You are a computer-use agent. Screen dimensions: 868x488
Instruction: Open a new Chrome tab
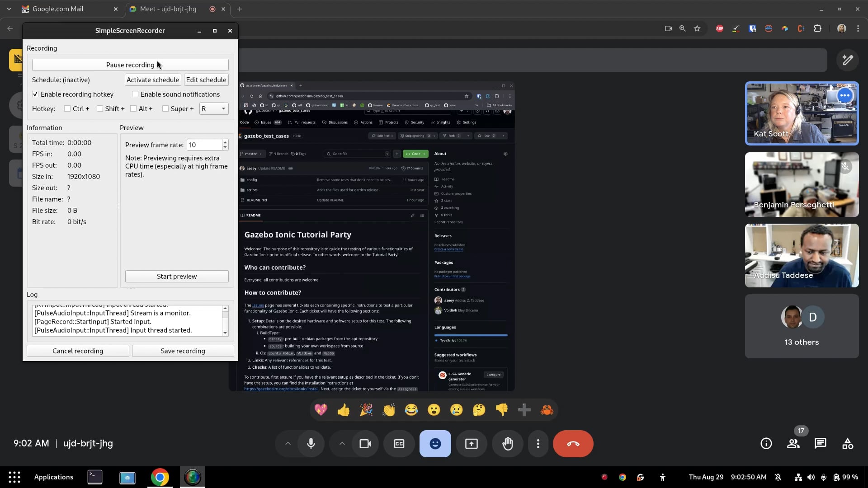point(240,9)
